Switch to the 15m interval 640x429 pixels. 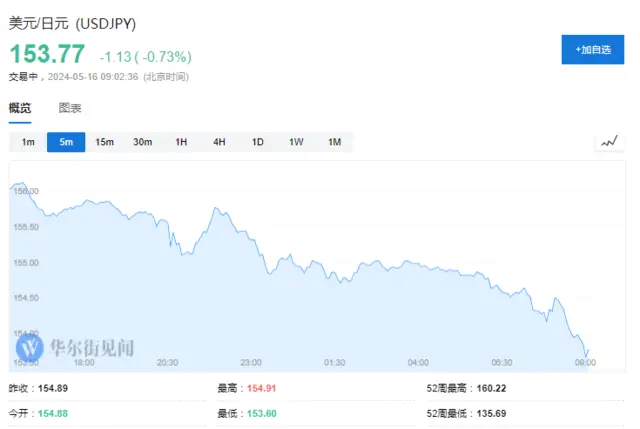tap(104, 142)
